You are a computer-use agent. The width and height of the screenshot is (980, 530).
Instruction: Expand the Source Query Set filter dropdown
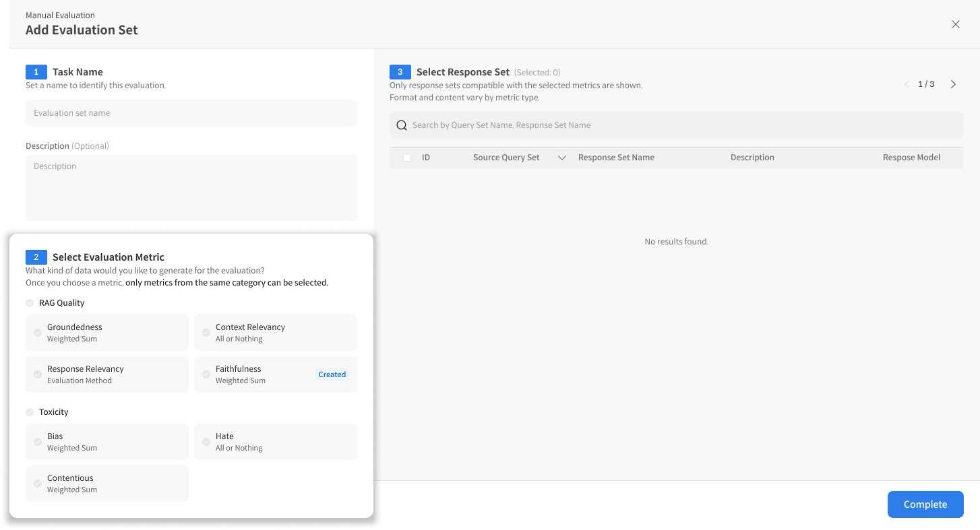tap(562, 158)
